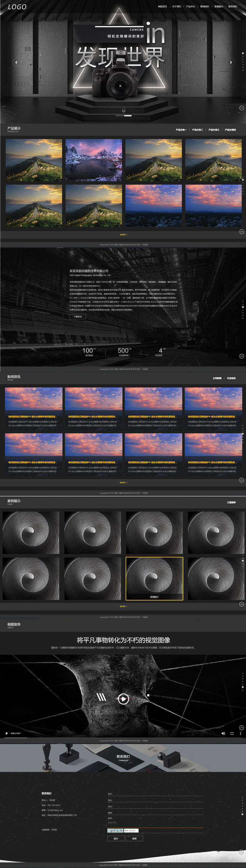
Task: Click the captcha verification code input field
Action: (x=131, y=831)
